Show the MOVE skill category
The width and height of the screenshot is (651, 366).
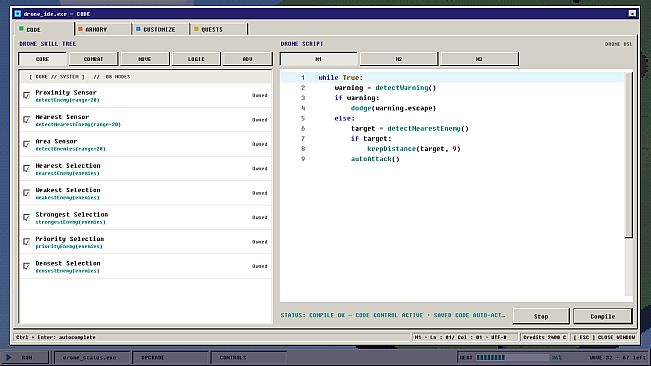[144, 59]
